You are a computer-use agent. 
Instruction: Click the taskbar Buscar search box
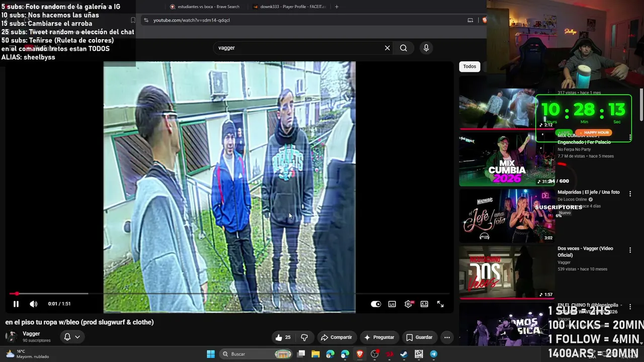pyautogui.click(x=257, y=354)
